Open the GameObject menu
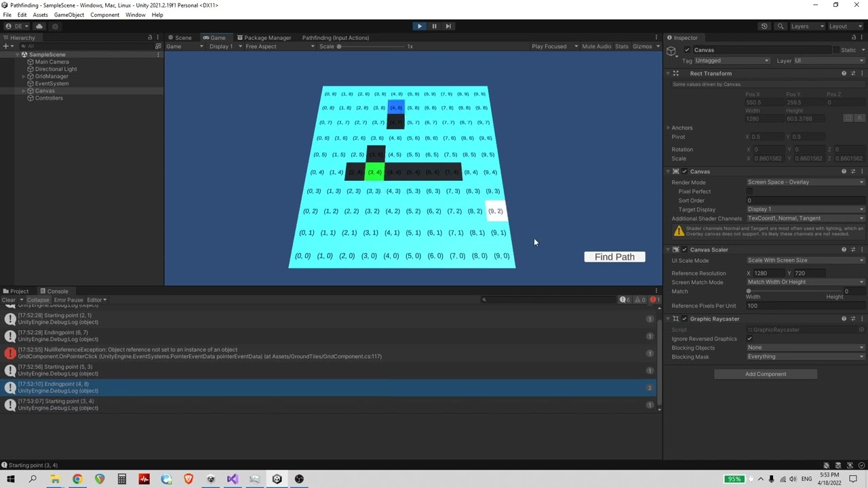The width and height of the screenshot is (868, 488). point(69,15)
